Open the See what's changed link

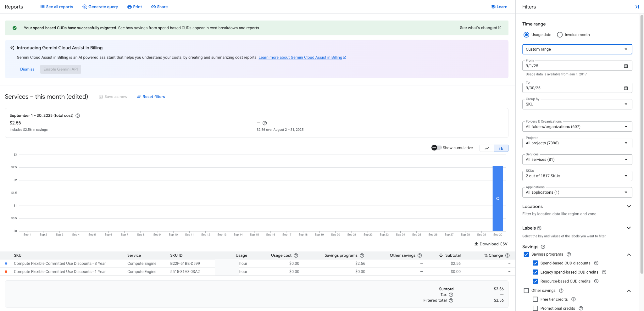[480, 28]
